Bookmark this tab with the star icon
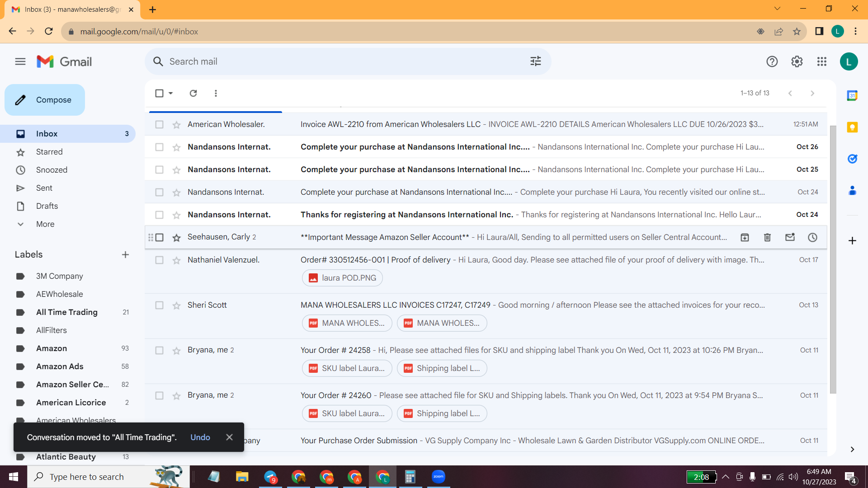The width and height of the screenshot is (868, 488). pos(797,32)
